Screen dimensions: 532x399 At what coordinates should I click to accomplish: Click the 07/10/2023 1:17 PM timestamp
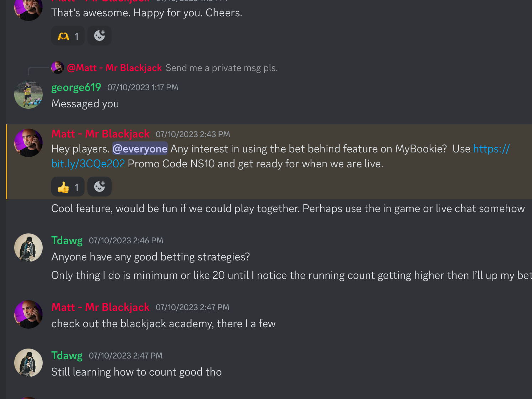143,87
